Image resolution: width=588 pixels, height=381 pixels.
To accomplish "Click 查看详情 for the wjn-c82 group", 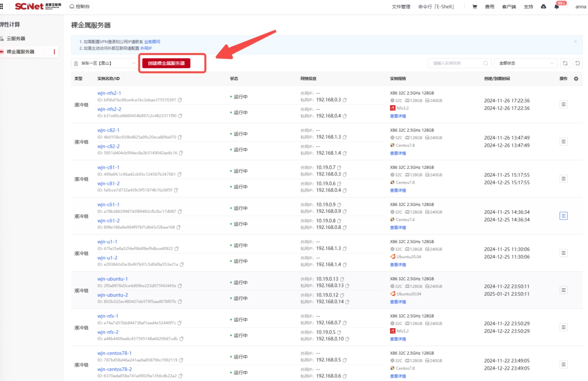I will [398, 153].
